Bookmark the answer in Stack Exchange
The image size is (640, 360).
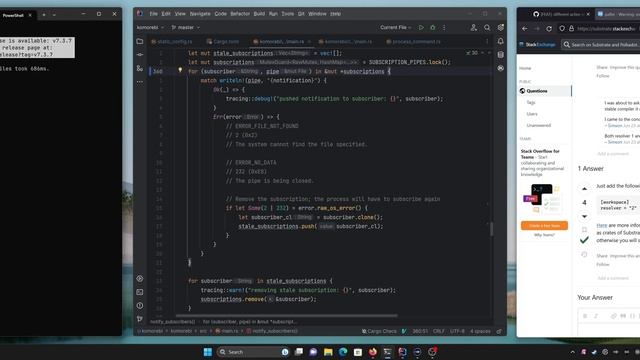(x=584, y=229)
